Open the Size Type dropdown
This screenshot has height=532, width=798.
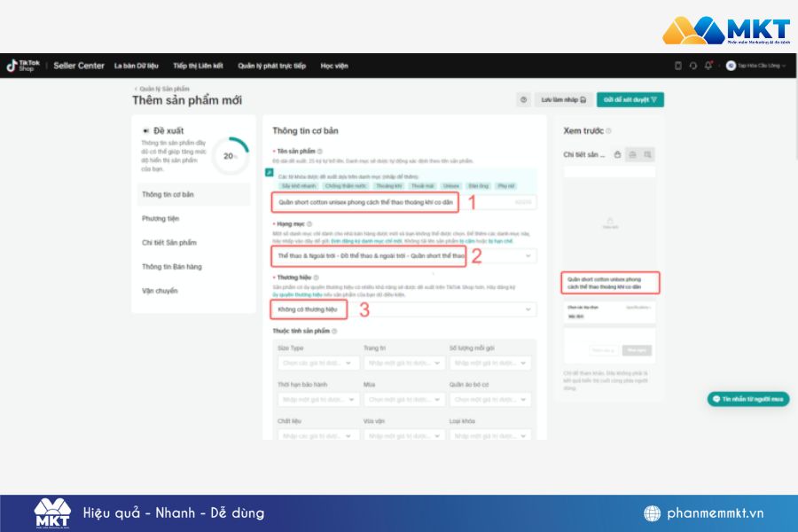coord(318,363)
